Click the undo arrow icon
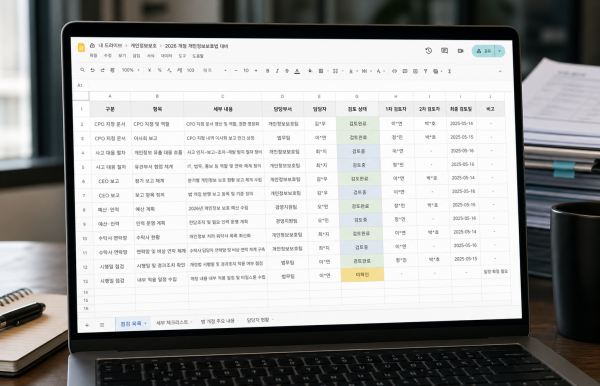Viewport: 600px width, 386px height. (92, 70)
